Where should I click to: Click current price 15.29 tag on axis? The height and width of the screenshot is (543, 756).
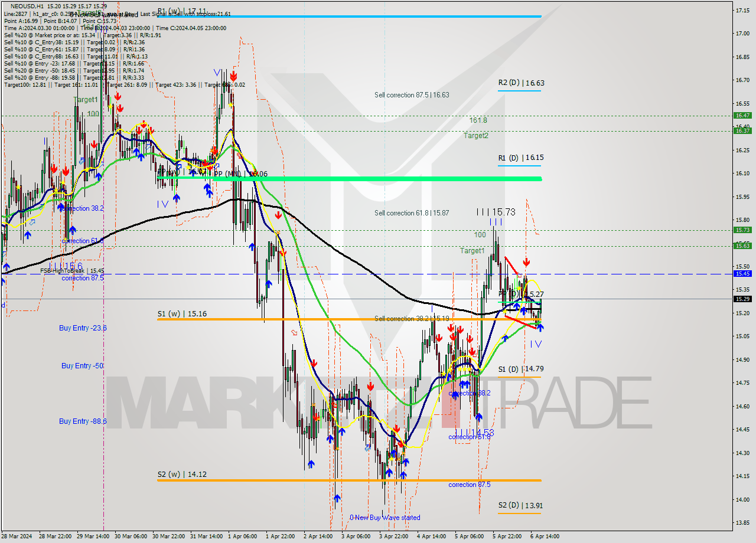point(742,299)
